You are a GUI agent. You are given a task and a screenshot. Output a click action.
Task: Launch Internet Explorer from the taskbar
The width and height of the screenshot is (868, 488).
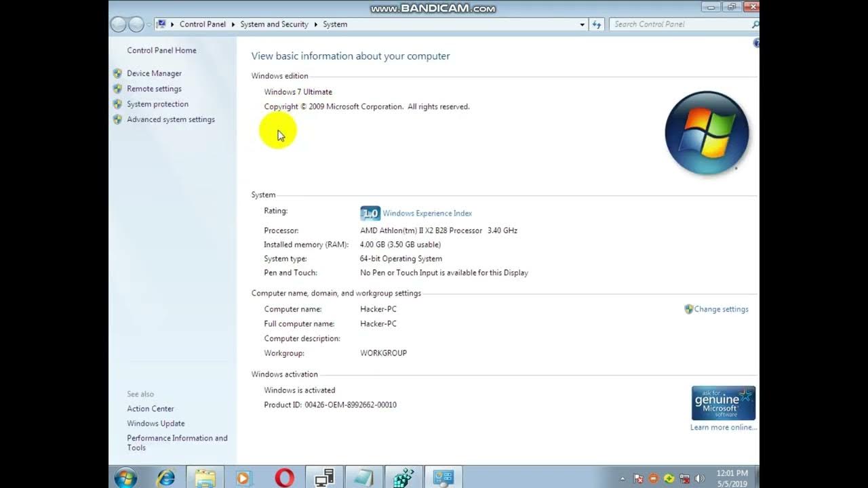click(x=165, y=478)
